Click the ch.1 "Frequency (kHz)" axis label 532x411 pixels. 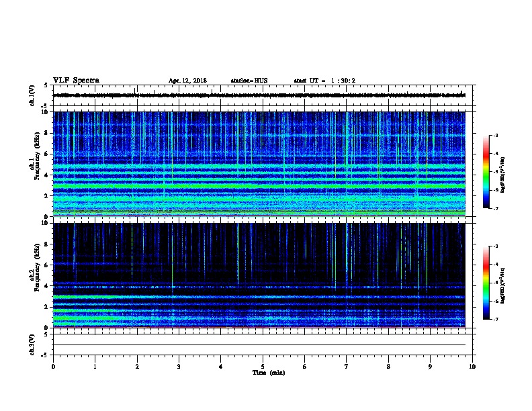[x=37, y=156]
